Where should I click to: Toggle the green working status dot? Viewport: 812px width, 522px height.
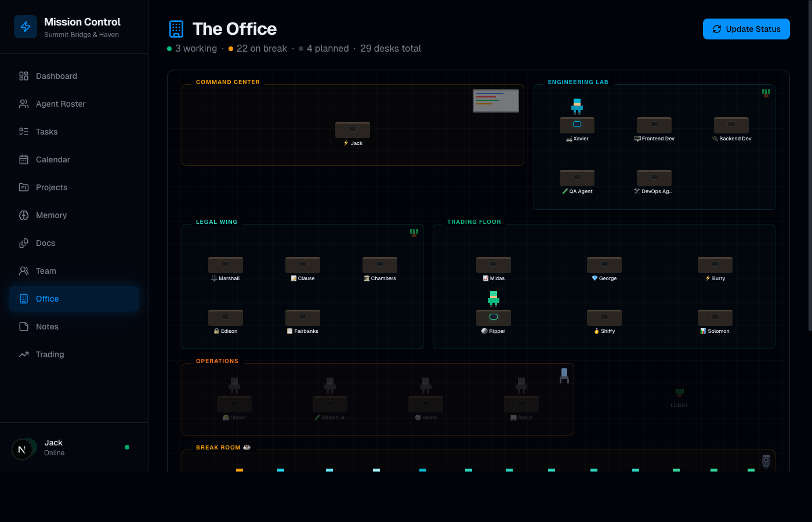(x=168, y=49)
